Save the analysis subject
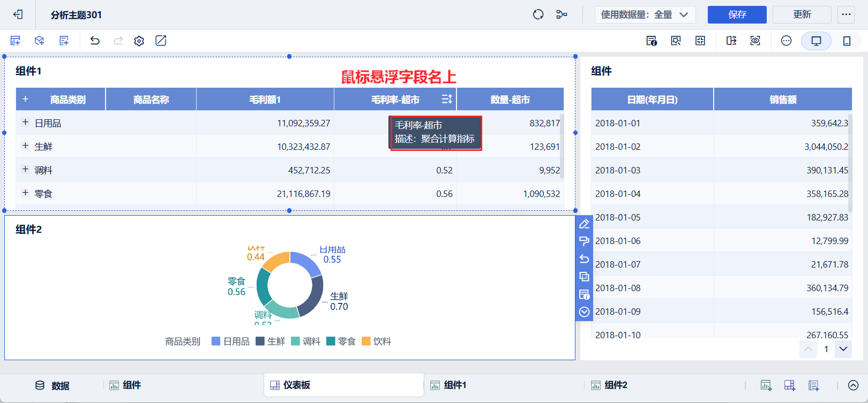Image resolution: width=868 pixels, height=403 pixels. tap(737, 14)
